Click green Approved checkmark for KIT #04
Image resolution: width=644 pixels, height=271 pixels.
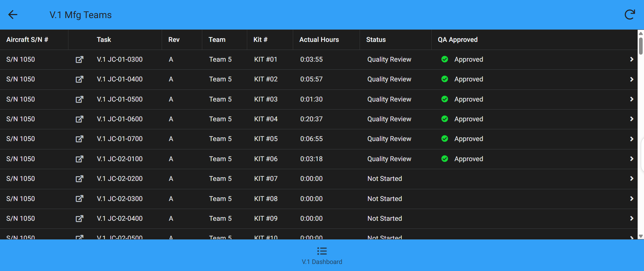coord(445,119)
